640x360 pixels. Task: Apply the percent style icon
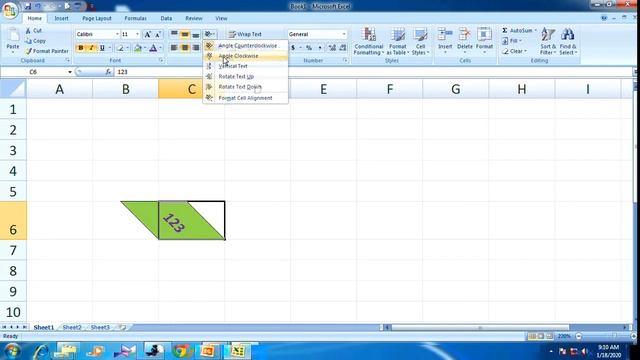click(309, 48)
